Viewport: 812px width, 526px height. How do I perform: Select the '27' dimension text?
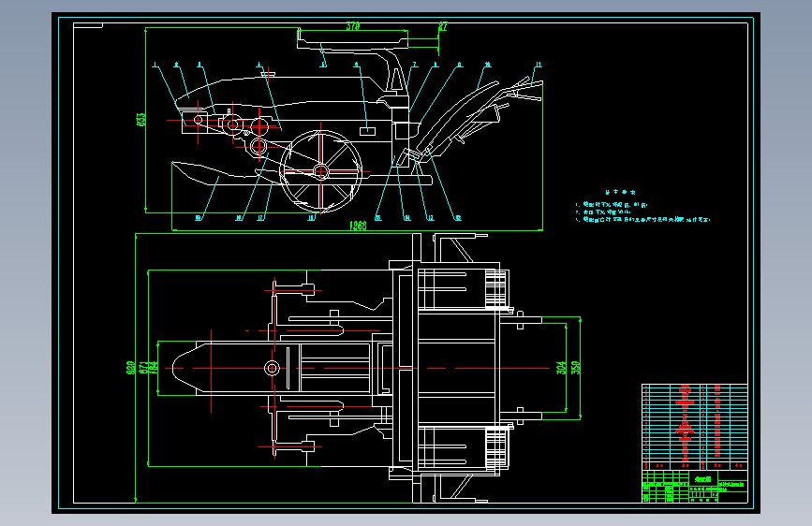[x=443, y=26]
